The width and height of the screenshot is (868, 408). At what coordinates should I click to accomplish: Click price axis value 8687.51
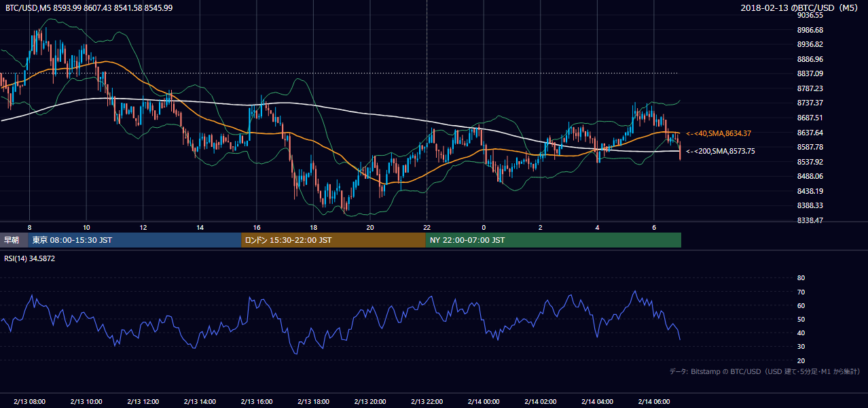810,118
